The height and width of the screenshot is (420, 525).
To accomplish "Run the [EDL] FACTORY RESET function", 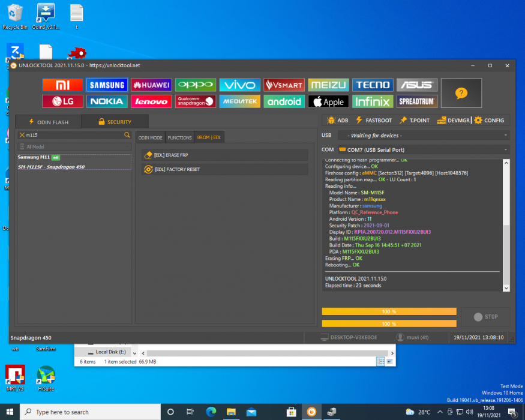I will [224, 169].
